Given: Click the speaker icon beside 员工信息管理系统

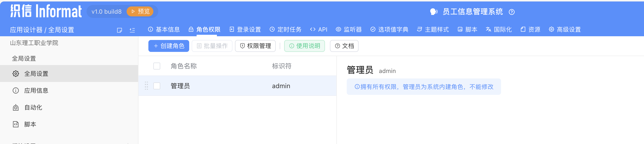Looking at the screenshot, I should 434,12.
